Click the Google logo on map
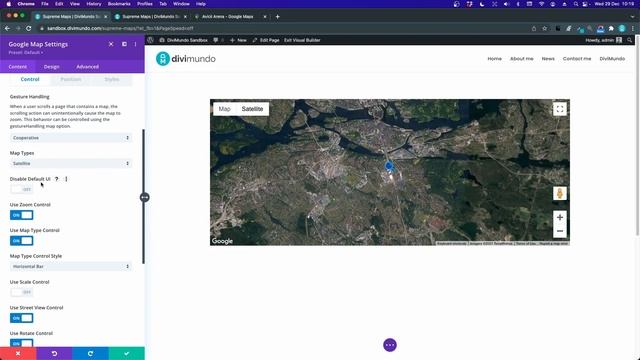The image size is (640, 360). (x=222, y=241)
